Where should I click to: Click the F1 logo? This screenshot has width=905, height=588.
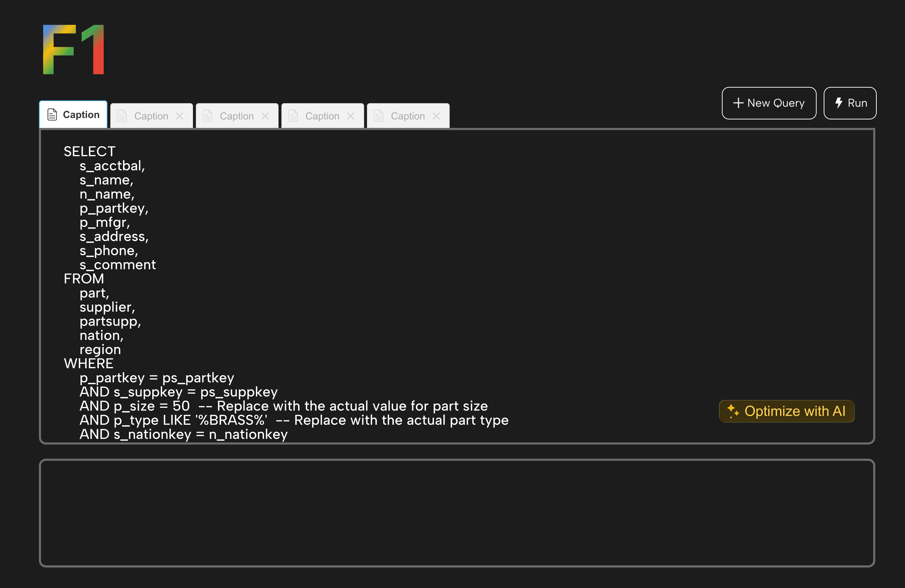(73, 49)
